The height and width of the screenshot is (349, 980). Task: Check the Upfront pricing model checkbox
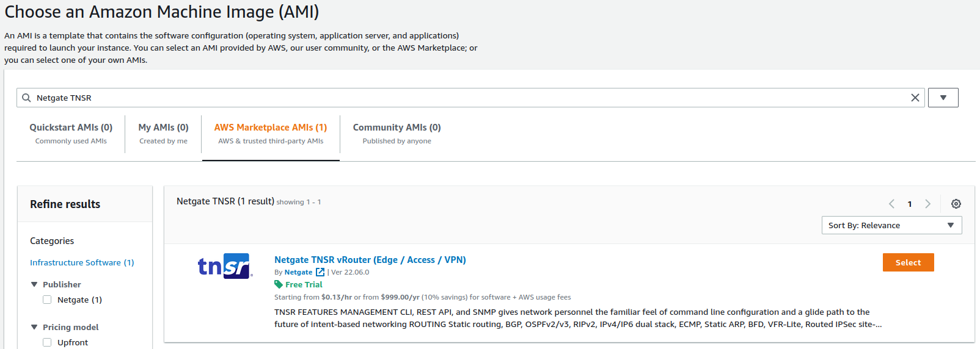click(x=47, y=342)
